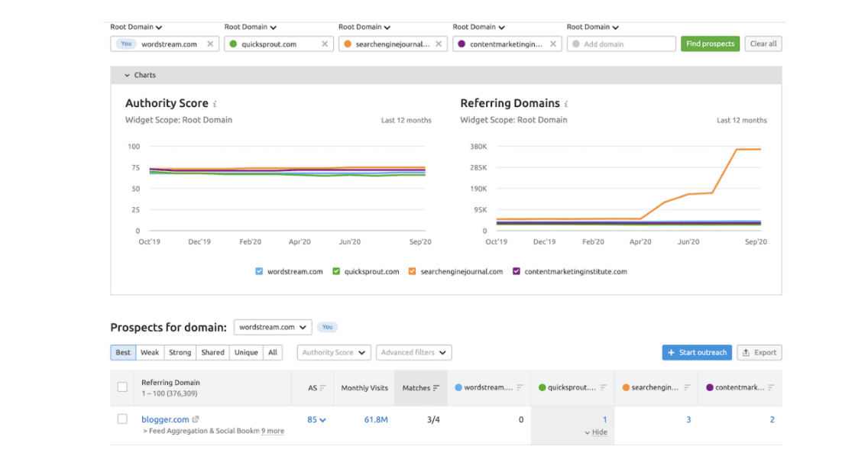Remove searchenginejournal domain with X icon
The image size is (868, 453).
pyautogui.click(x=439, y=44)
